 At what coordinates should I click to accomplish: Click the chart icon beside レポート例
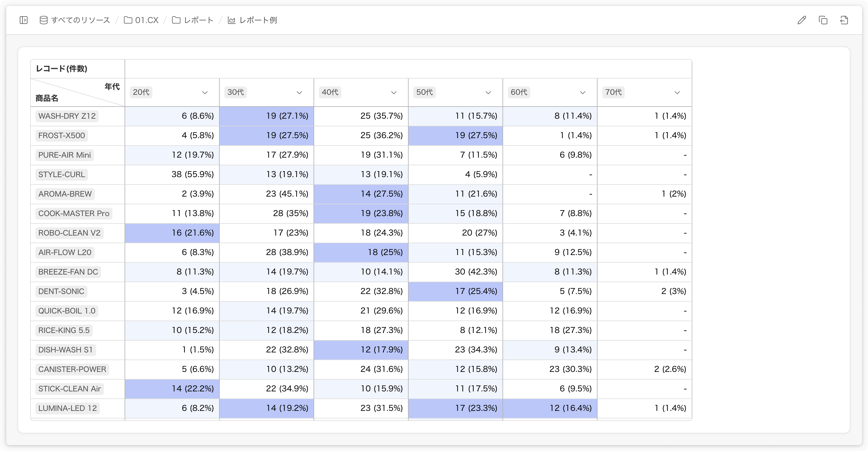[231, 20]
